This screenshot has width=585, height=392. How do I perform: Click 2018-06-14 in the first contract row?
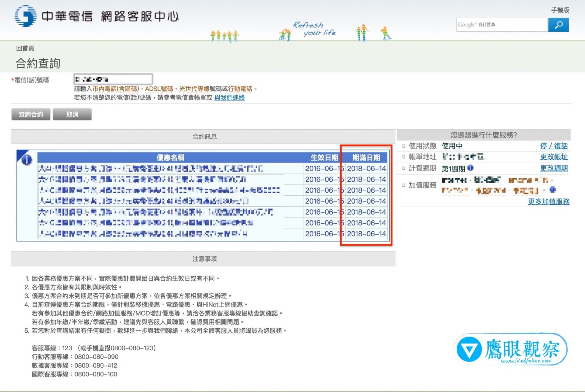pyautogui.click(x=366, y=168)
